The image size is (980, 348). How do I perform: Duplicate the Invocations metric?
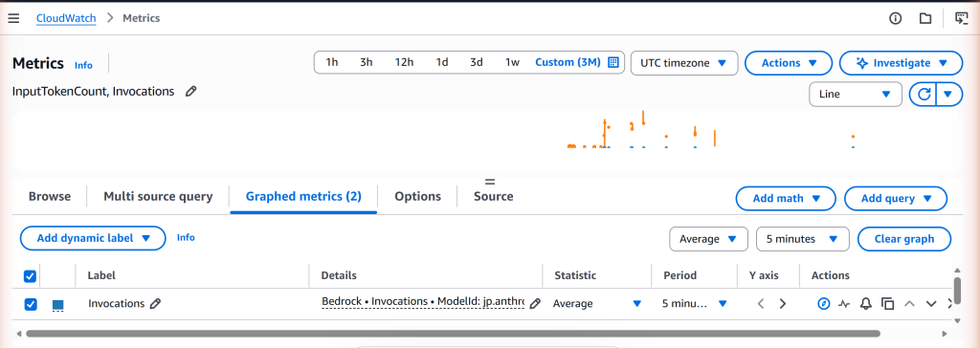coord(887,304)
